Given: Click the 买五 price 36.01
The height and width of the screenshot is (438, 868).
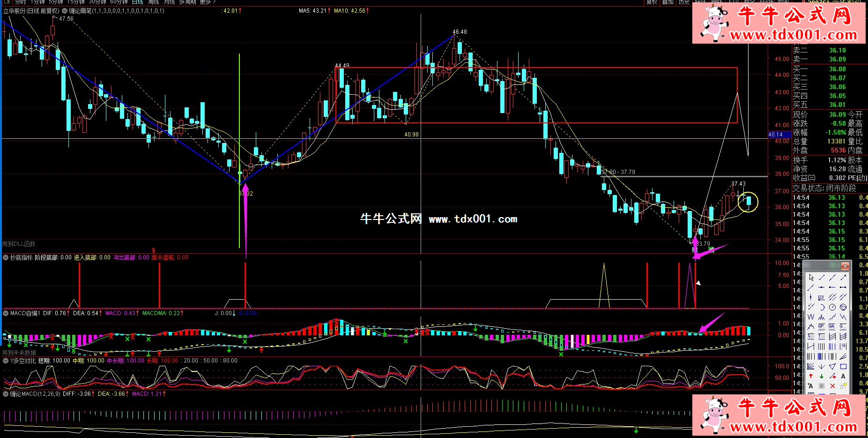Looking at the screenshot, I should coord(838,105).
